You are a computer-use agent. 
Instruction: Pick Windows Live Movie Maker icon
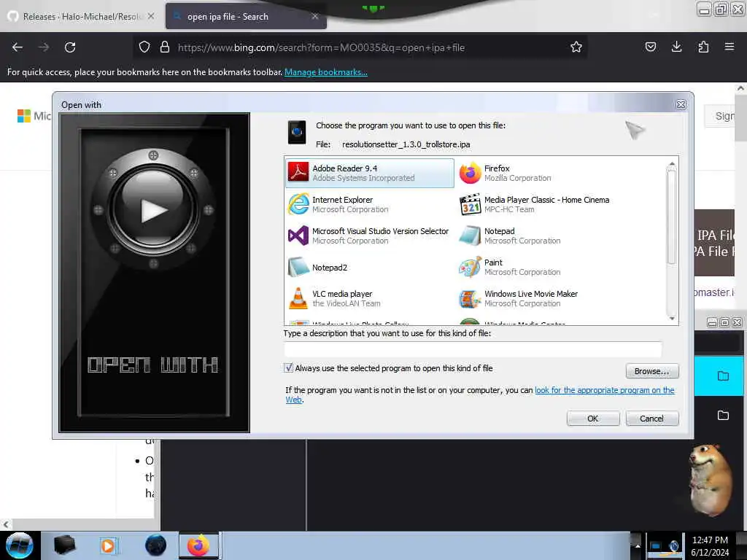[470, 298]
